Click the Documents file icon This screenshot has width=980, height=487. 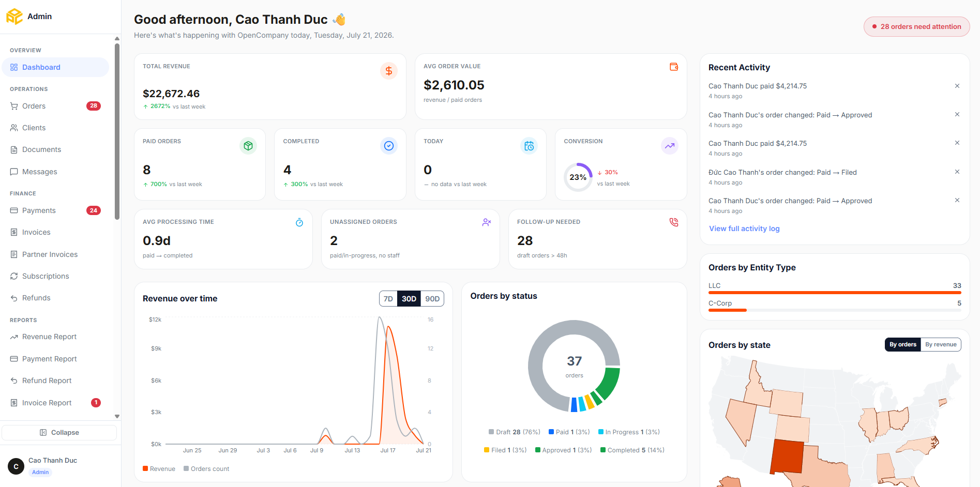coord(14,149)
